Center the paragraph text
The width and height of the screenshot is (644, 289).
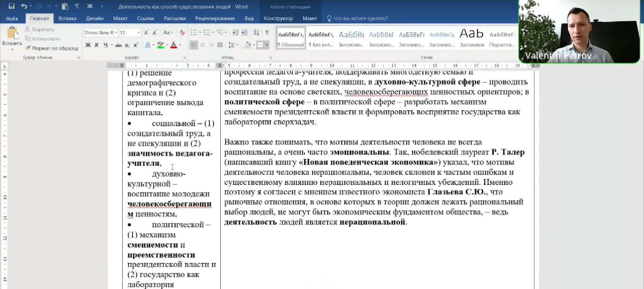pyautogui.click(x=202, y=45)
